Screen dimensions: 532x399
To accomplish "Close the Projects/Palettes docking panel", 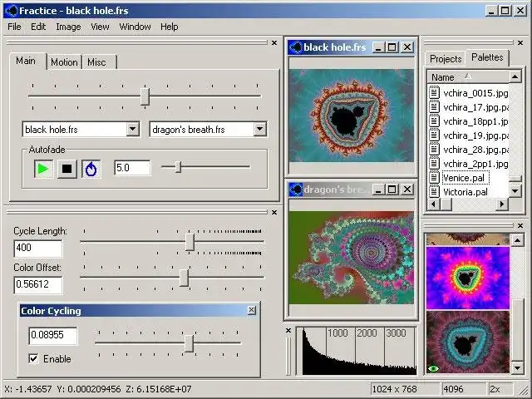I will [x=520, y=42].
